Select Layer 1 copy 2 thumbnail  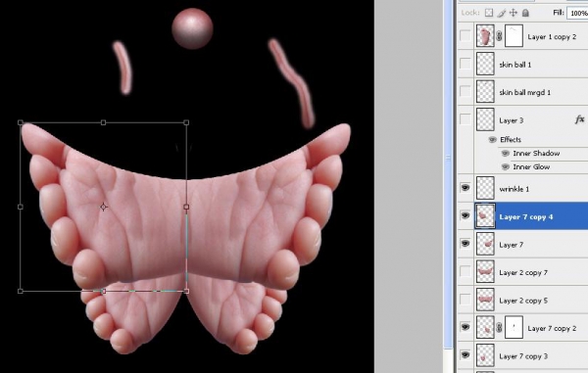(485, 36)
